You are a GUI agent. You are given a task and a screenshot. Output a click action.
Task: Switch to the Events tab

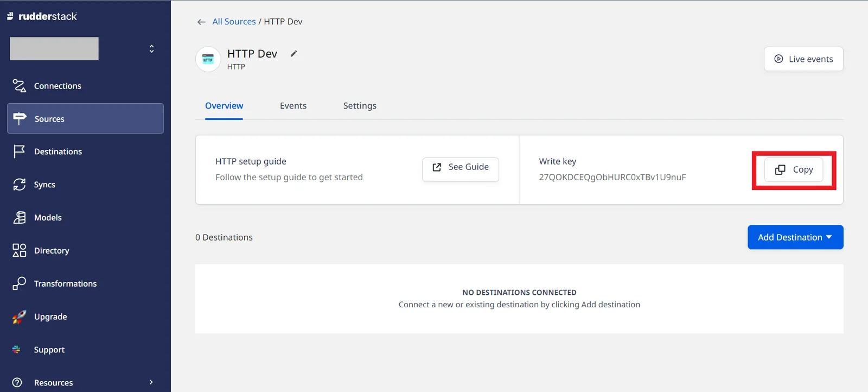point(293,106)
